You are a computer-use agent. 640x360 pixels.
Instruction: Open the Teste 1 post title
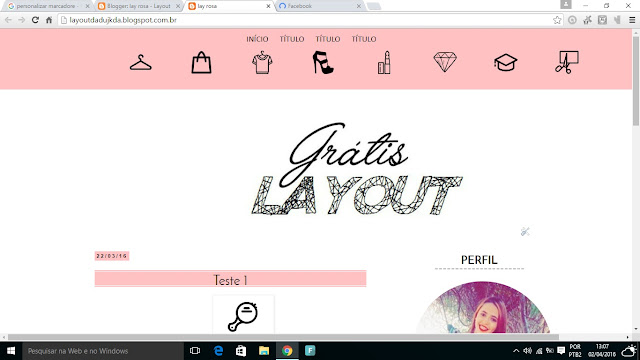pyautogui.click(x=230, y=280)
